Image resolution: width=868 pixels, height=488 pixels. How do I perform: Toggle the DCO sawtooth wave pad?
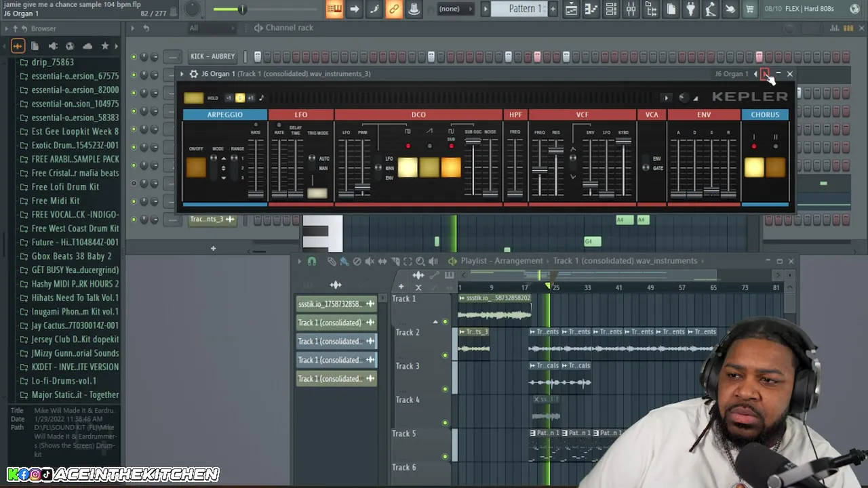tap(429, 167)
